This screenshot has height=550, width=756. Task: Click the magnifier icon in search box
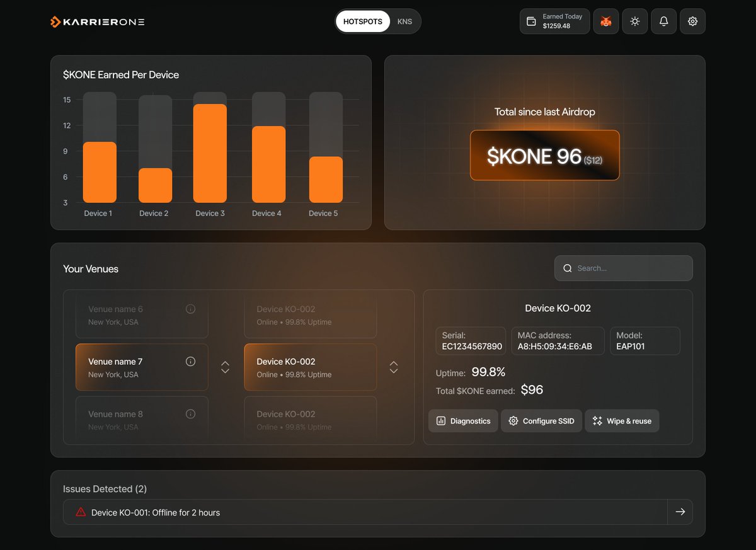click(568, 268)
